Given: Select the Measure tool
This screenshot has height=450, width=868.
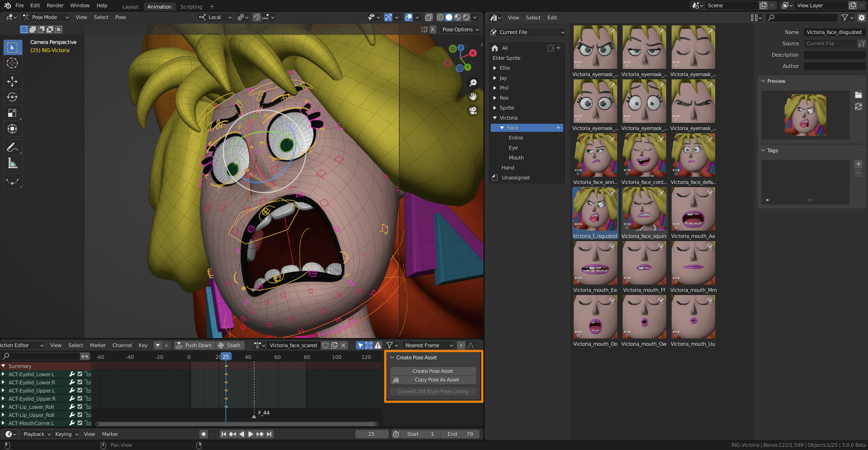Looking at the screenshot, I should 13,163.
